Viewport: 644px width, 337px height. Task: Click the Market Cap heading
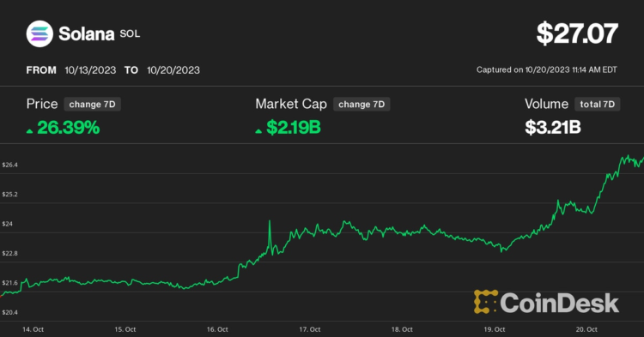click(291, 104)
